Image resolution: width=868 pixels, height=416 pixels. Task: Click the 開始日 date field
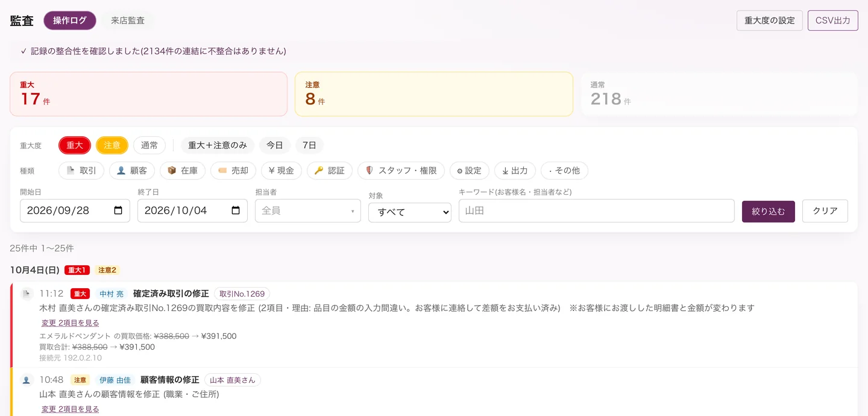(x=75, y=210)
